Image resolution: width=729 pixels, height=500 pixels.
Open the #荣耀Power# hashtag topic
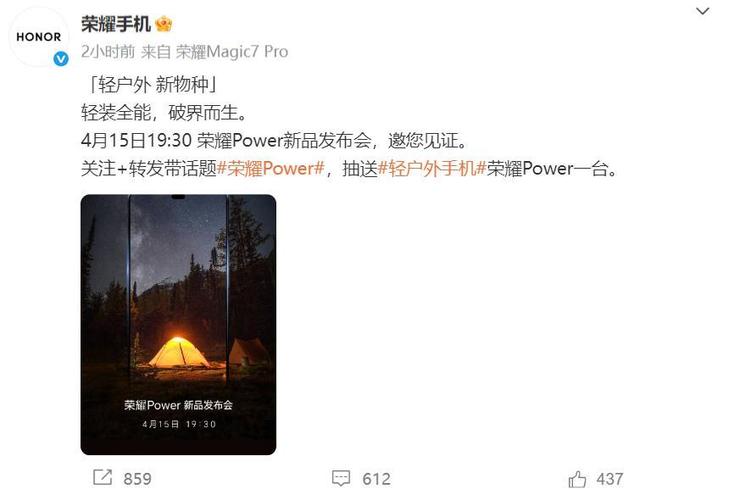tap(271, 168)
